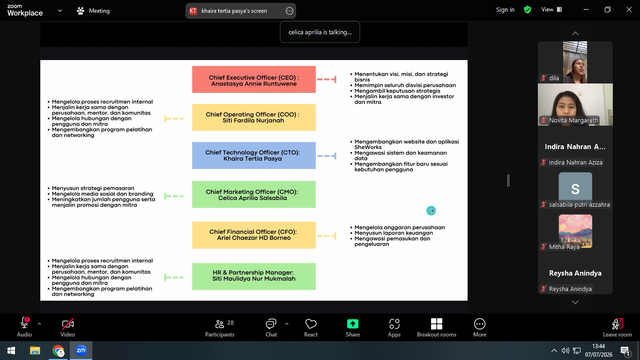The height and width of the screenshot is (360, 640).
Task: Open screen share options ellipsis
Action: pos(289,11)
